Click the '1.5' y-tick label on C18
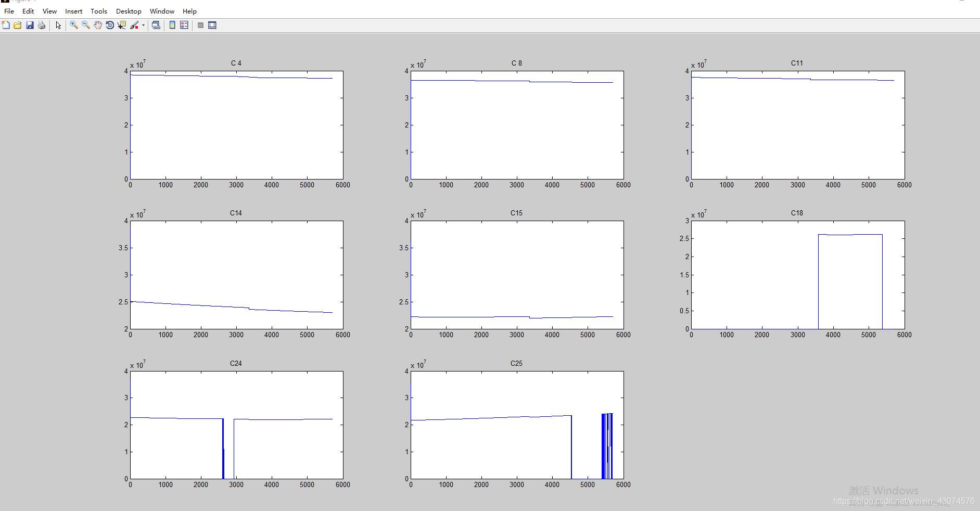Image resolution: width=980 pixels, height=511 pixels. [684, 275]
